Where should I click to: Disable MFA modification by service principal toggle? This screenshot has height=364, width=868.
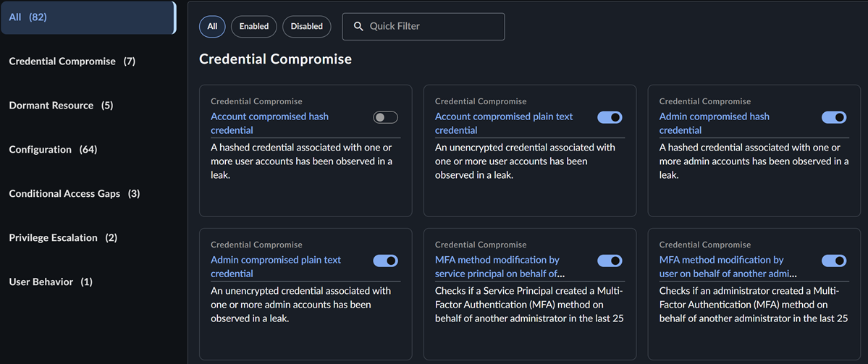point(610,261)
